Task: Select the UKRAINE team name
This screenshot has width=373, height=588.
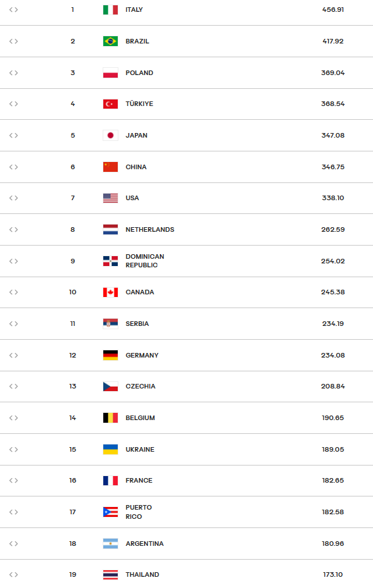Action: (x=139, y=449)
